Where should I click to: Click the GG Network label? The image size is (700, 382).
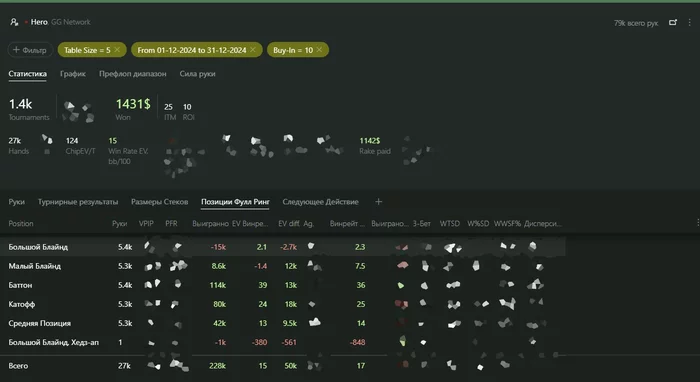[x=71, y=22]
